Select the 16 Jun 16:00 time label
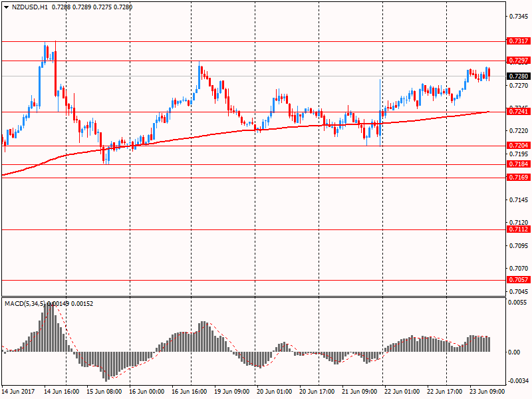This screenshot has width=532, height=399. [x=190, y=391]
